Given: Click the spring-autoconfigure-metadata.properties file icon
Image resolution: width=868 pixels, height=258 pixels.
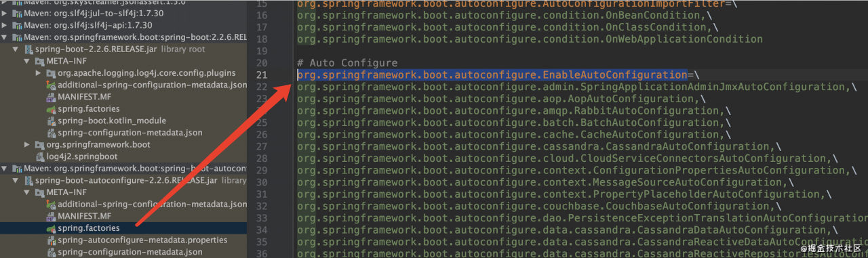Looking at the screenshot, I should 51,240.
